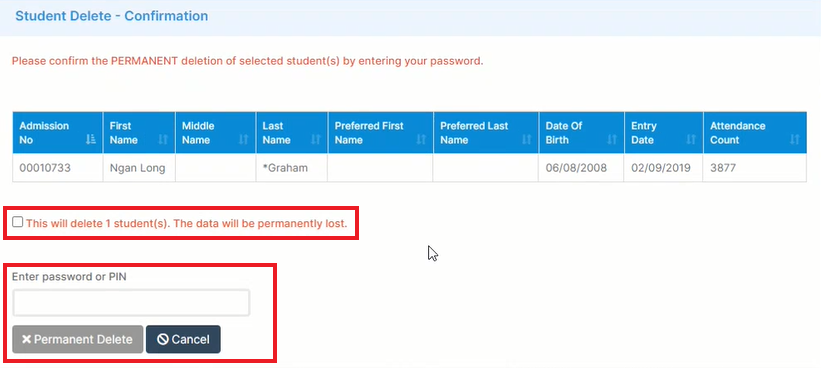This screenshot has width=821, height=368.
Task: Click Attendance Count sort arrows icon
Action: (795, 140)
